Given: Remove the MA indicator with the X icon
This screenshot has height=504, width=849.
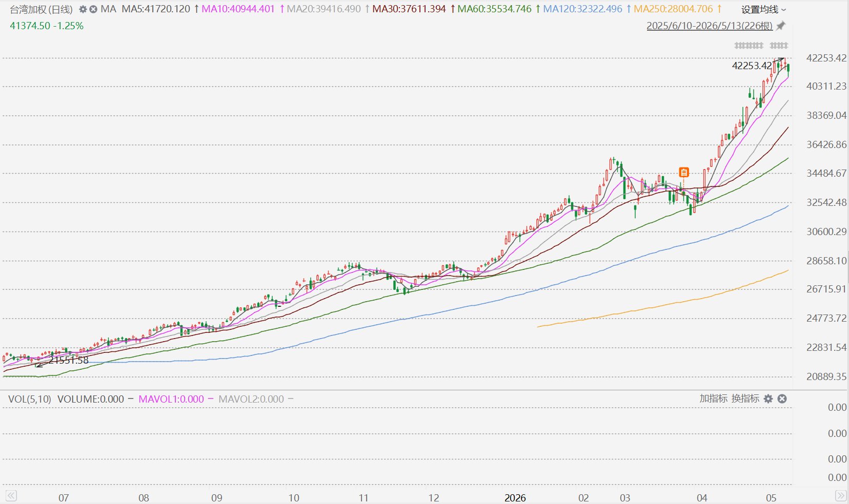Looking at the screenshot, I should pos(93,9).
